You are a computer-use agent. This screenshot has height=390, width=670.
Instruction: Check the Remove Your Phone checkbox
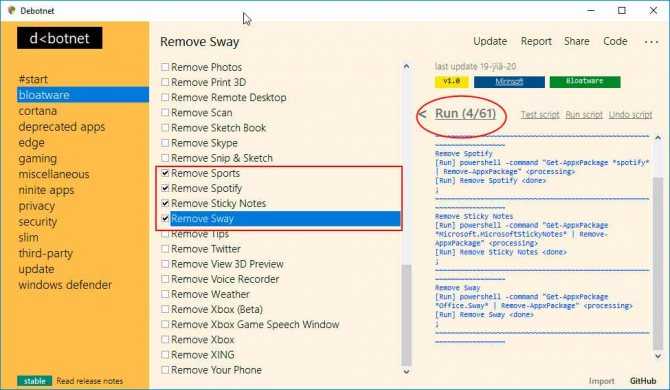coord(165,370)
